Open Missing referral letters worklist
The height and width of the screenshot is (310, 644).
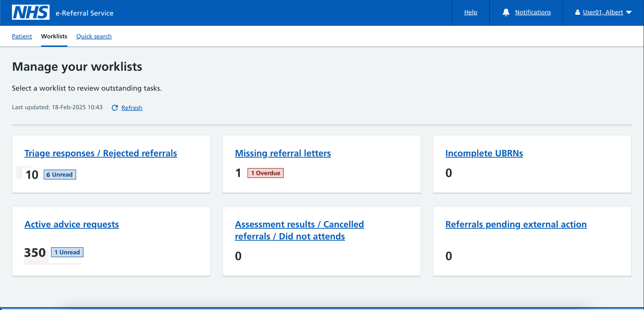coord(283,153)
